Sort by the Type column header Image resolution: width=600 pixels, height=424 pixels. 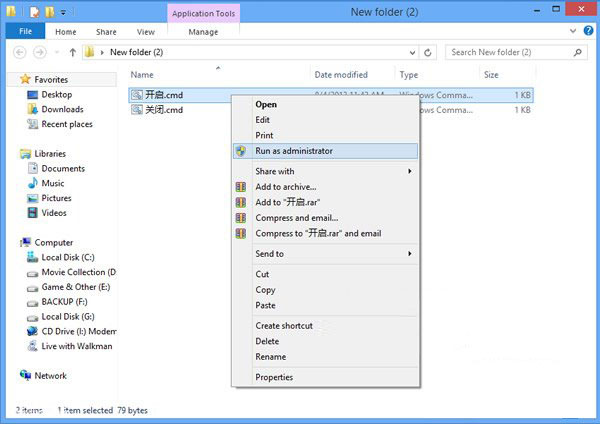pyautogui.click(x=409, y=75)
